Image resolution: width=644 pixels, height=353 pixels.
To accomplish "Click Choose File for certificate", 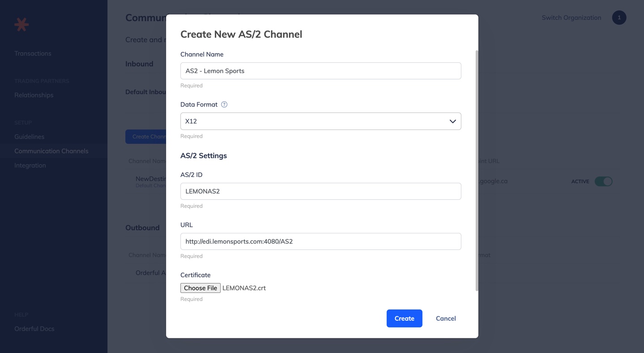I will click(200, 288).
